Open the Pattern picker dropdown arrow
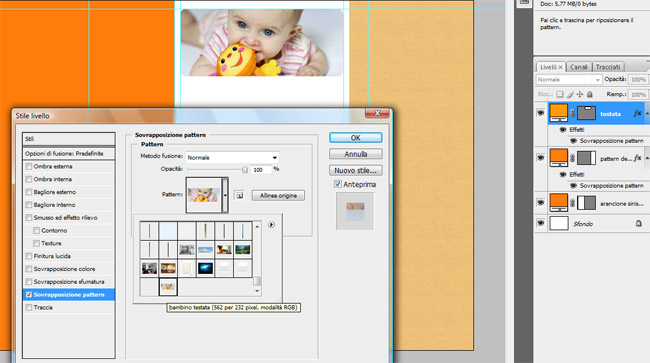 225,195
